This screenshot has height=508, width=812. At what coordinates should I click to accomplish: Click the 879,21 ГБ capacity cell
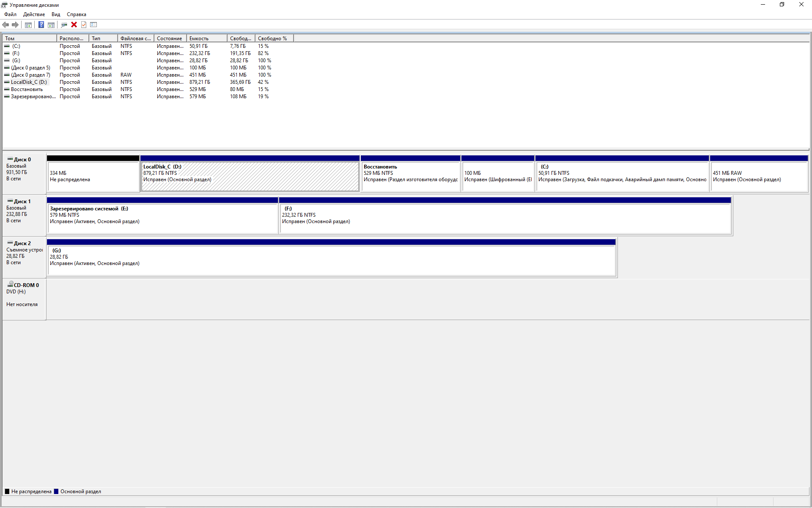tap(200, 82)
